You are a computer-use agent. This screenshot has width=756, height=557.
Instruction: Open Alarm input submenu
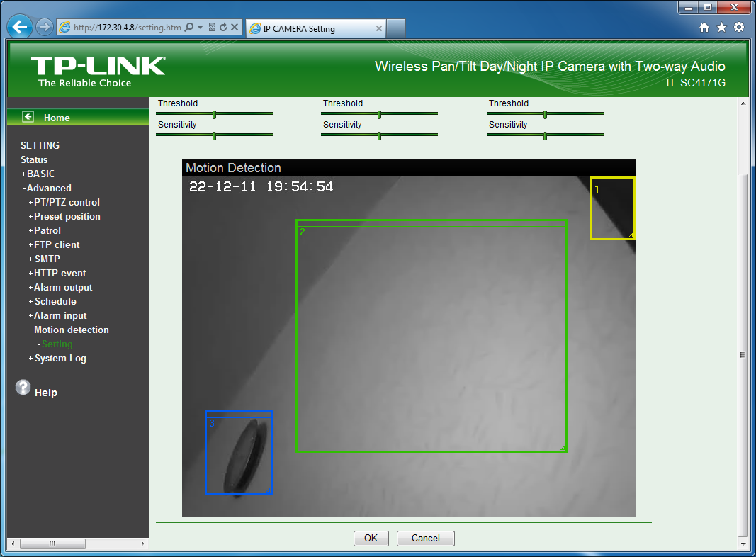[57, 315]
